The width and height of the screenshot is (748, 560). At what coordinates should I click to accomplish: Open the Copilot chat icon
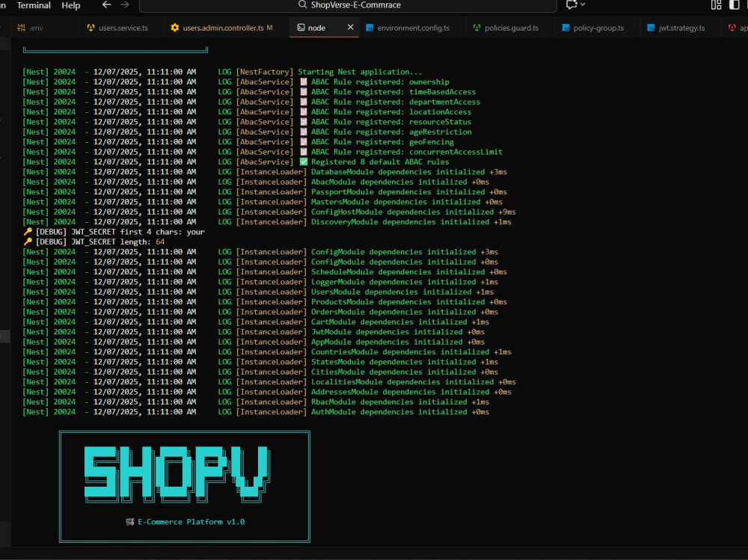[x=571, y=4]
